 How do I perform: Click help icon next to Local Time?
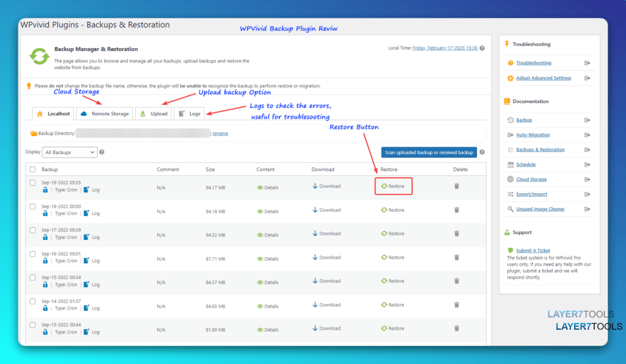[482, 48]
